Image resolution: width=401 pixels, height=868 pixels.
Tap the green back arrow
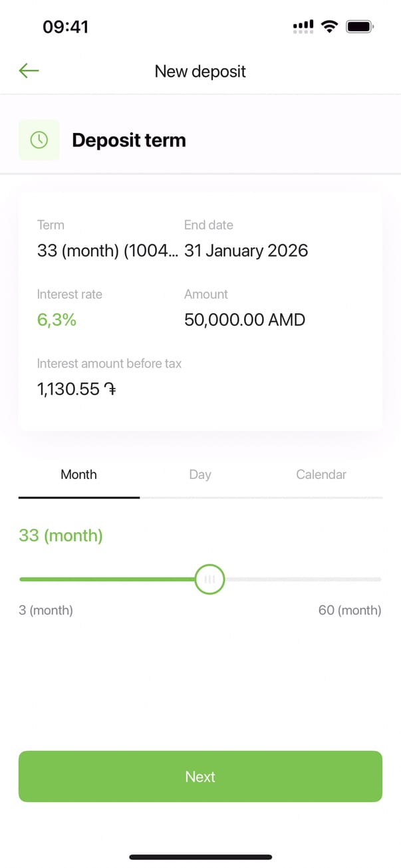click(x=29, y=71)
